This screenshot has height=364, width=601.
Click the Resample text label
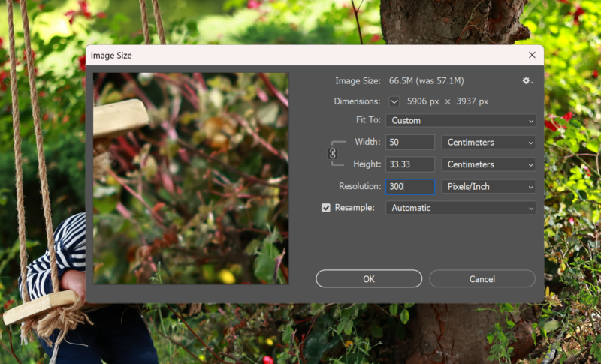354,208
